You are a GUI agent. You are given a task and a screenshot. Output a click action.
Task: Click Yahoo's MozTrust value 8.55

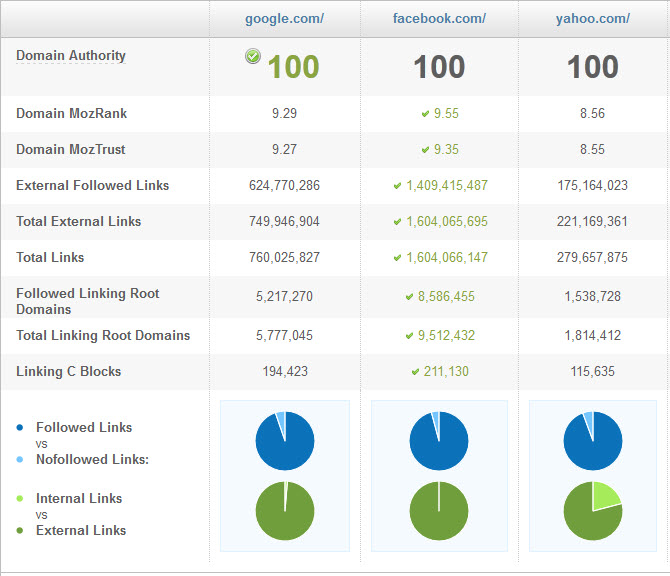pyautogui.click(x=593, y=149)
